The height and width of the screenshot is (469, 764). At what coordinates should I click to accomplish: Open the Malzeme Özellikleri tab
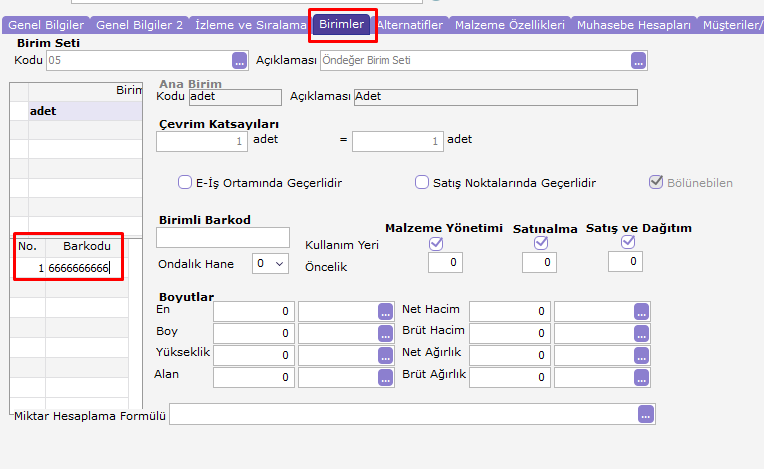pyautogui.click(x=510, y=25)
